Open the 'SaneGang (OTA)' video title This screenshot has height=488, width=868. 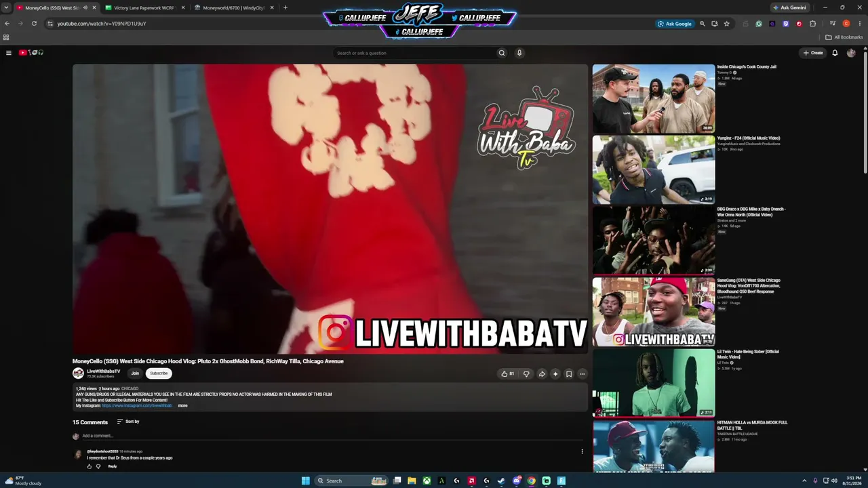(749, 286)
